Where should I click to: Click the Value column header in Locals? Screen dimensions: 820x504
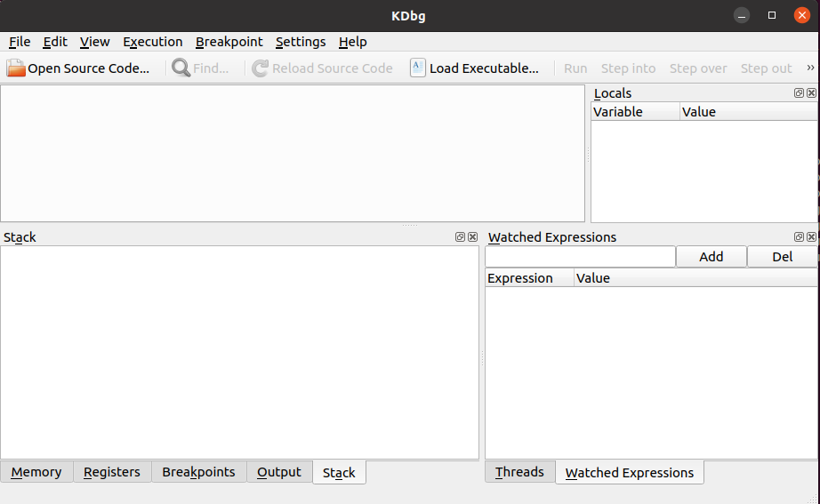749,112
